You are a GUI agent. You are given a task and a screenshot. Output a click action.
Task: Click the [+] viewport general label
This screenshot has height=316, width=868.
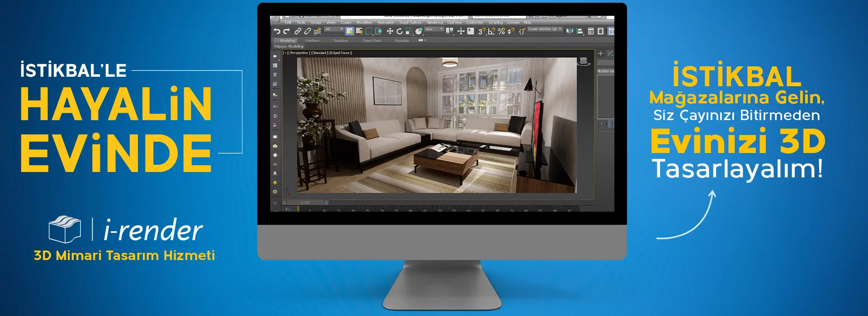pos(285,53)
